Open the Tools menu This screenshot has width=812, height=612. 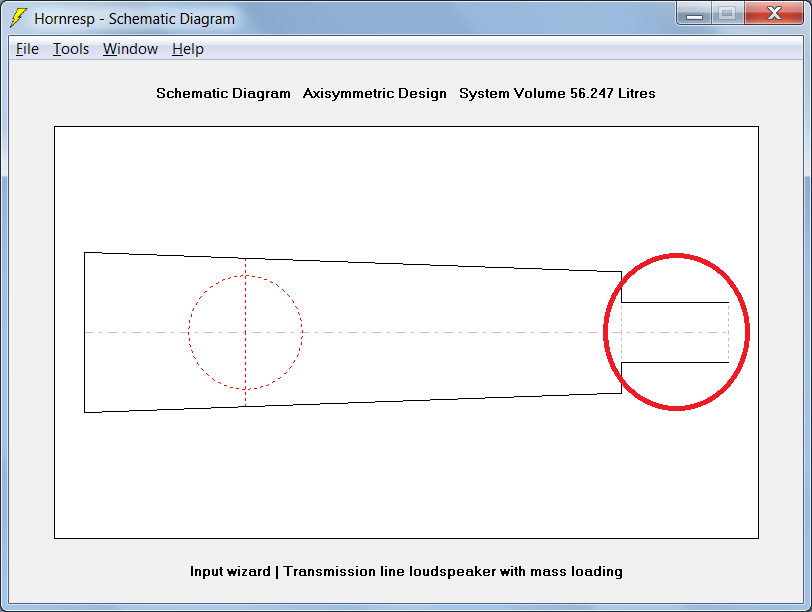71,49
